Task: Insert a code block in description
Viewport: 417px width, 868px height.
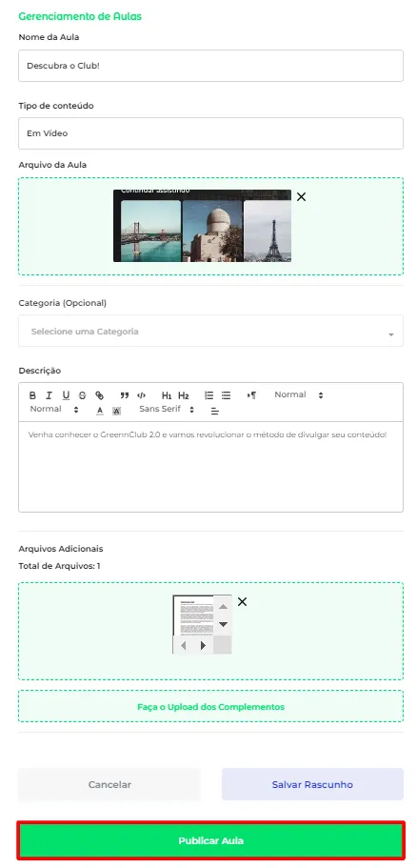Action: 142,395
